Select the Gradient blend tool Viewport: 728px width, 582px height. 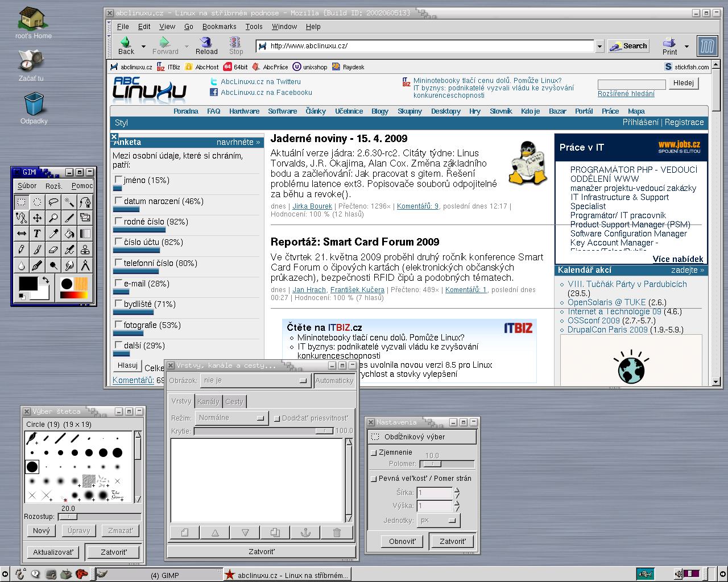tap(85, 234)
